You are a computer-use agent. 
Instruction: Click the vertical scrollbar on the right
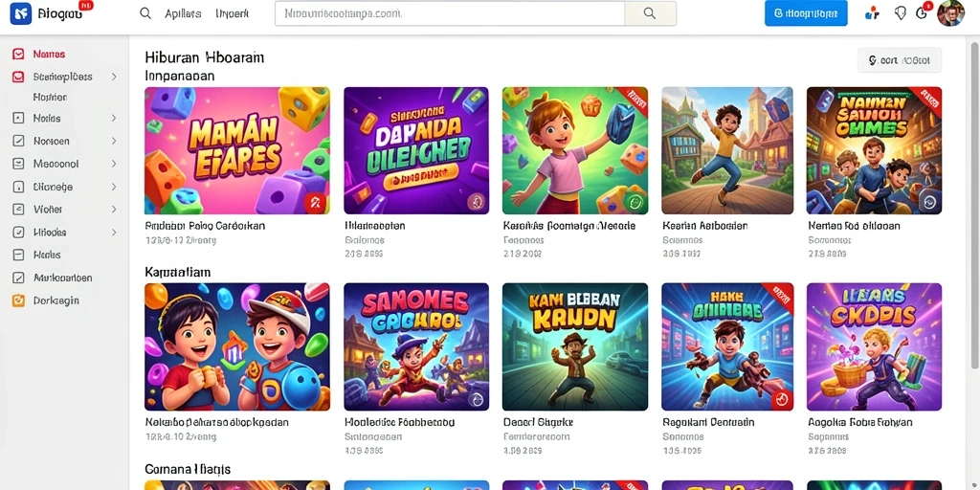[974, 207]
